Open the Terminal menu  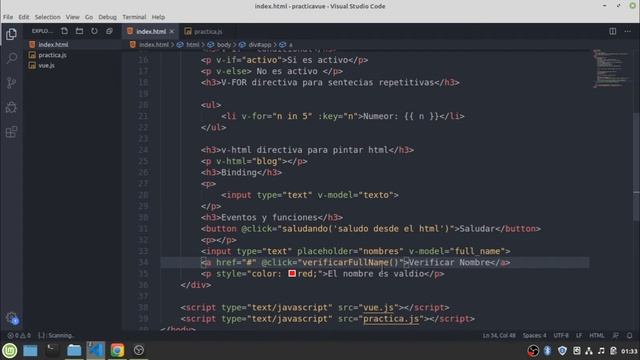click(x=134, y=17)
